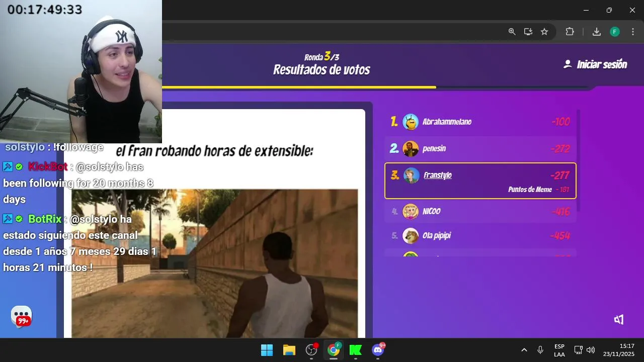Image resolution: width=644 pixels, height=362 pixels.
Task: Open OBS Studio taskbar icon
Action: (x=311, y=350)
